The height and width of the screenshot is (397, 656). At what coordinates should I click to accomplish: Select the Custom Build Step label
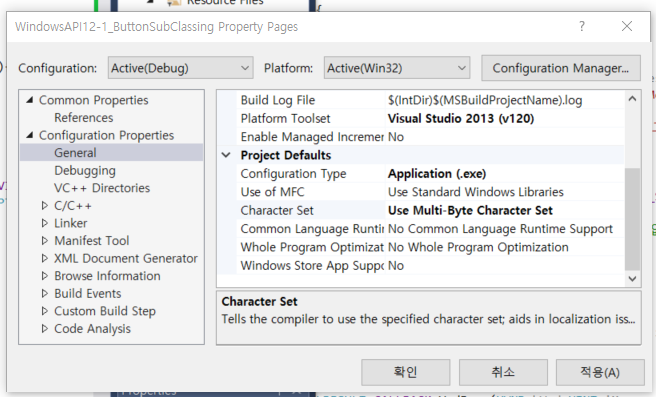[x=105, y=311]
